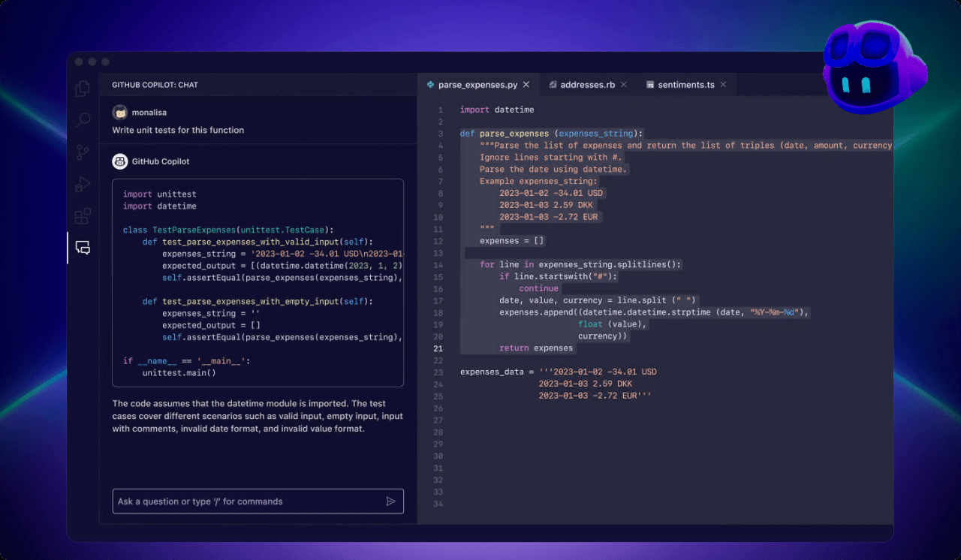Click 'float (value),' on editor line 19
Image resolution: width=961 pixels, height=560 pixels.
tap(613, 324)
